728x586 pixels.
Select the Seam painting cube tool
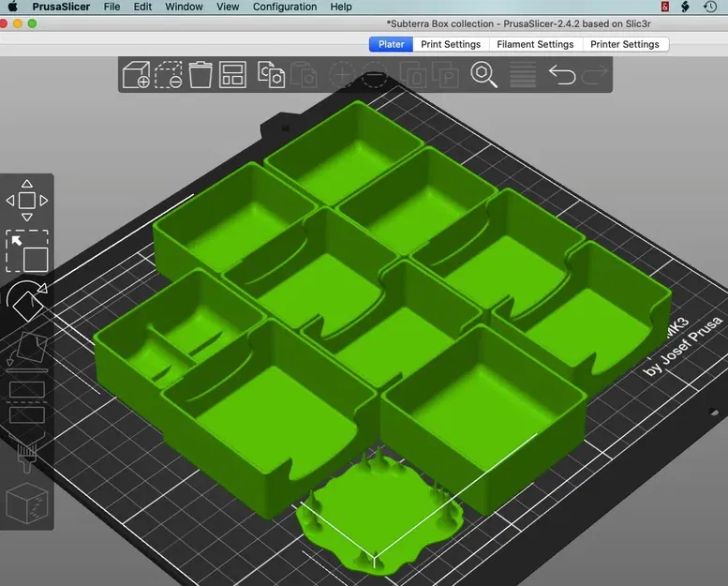(27, 504)
